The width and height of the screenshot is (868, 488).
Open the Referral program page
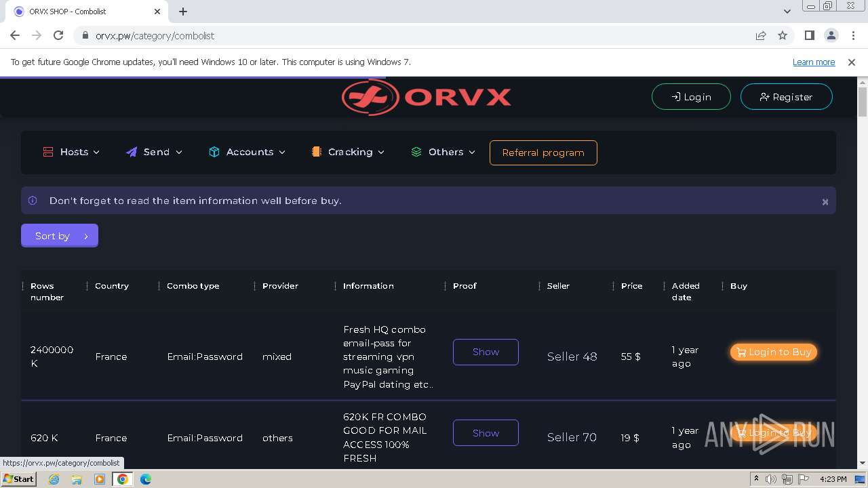543,152
